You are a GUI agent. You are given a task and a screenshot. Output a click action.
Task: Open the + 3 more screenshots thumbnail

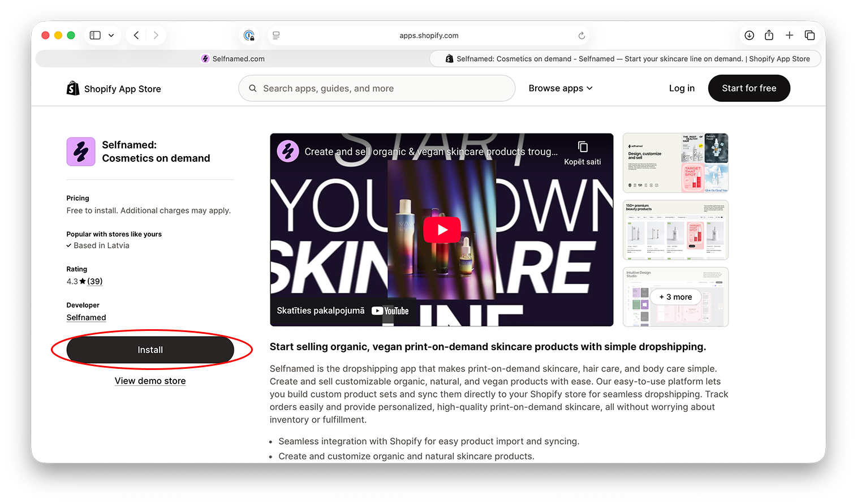(x=675, y=297)
